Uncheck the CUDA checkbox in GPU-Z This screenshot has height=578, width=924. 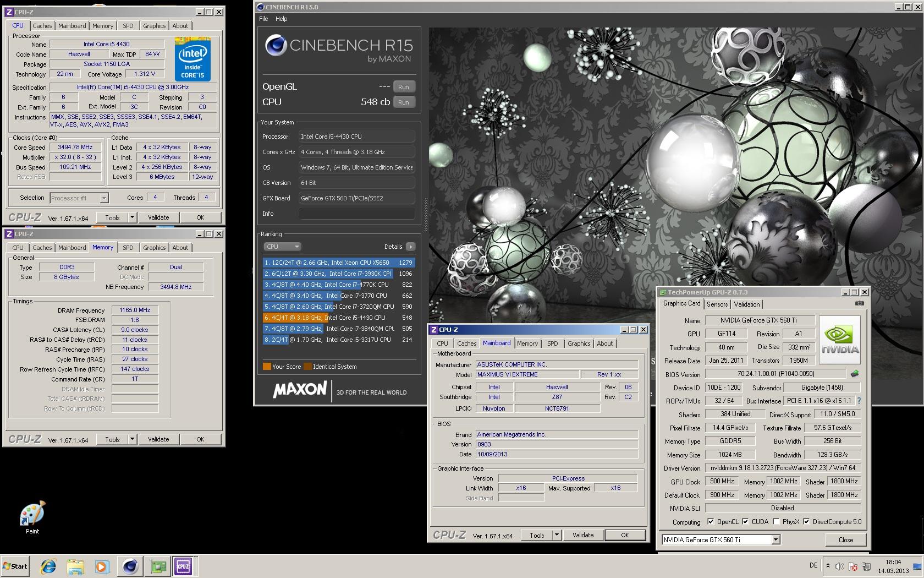click(x=745, y=522)
